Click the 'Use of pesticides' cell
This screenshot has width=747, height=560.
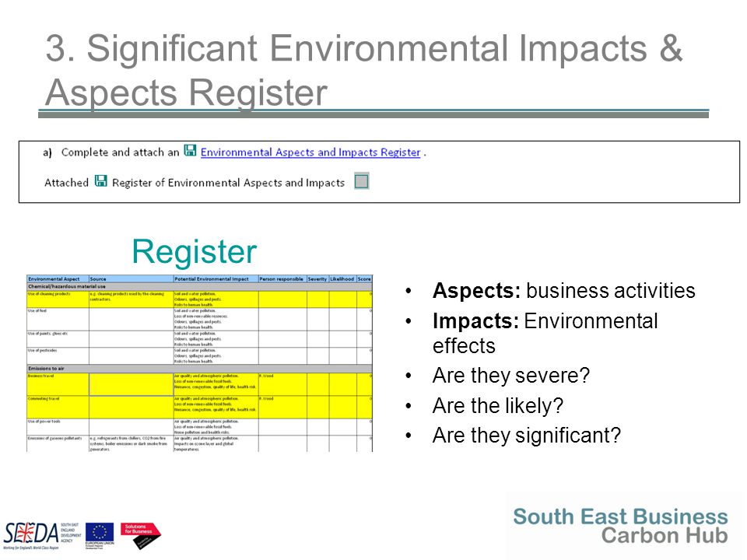[x=58, y=355]
